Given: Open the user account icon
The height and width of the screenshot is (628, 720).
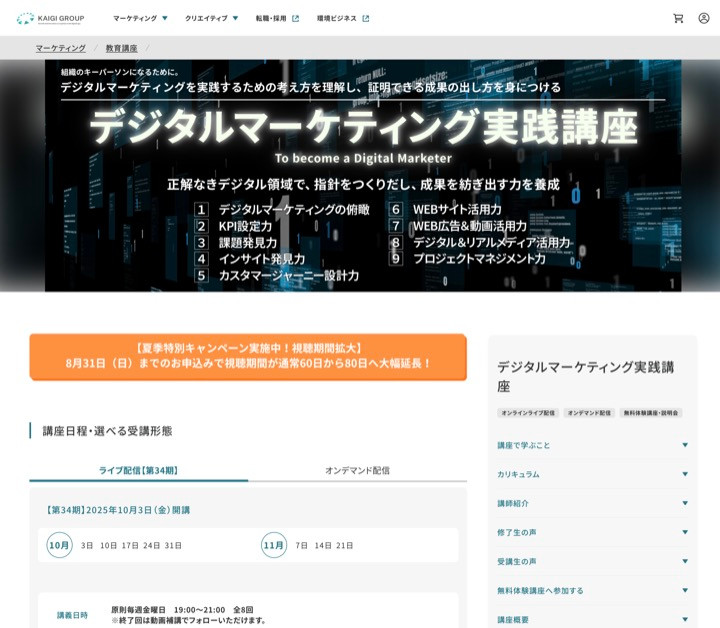Looking at the screenshot, I should tap(704, 18).
